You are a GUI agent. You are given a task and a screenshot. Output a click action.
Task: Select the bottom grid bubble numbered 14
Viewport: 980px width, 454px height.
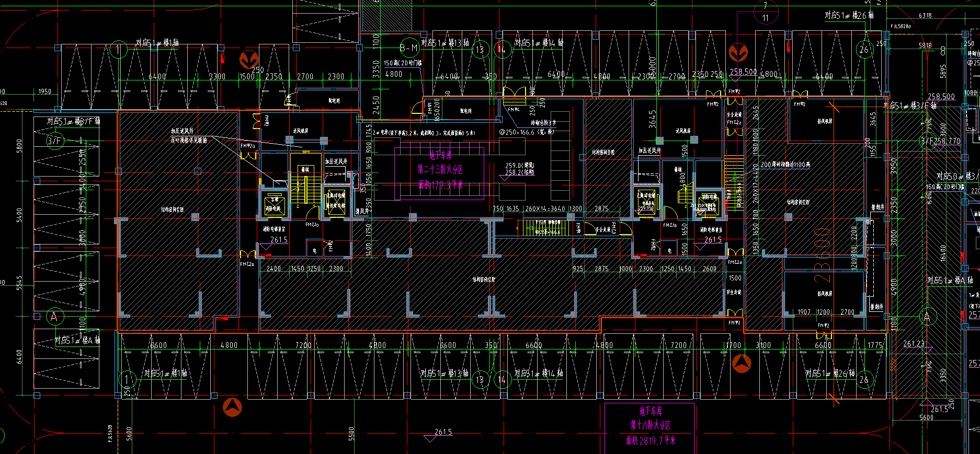click(x=502, y=380)
